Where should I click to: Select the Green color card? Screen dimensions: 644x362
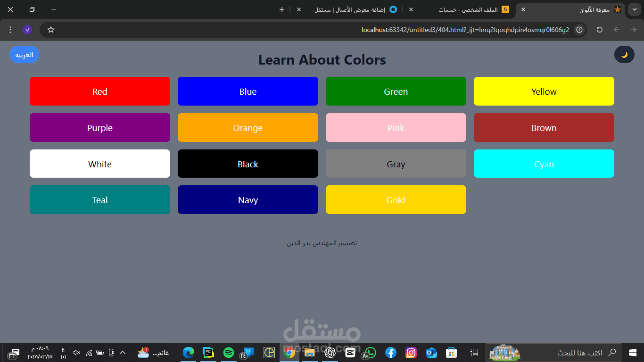pyautogui.click(x=396, y=91)
